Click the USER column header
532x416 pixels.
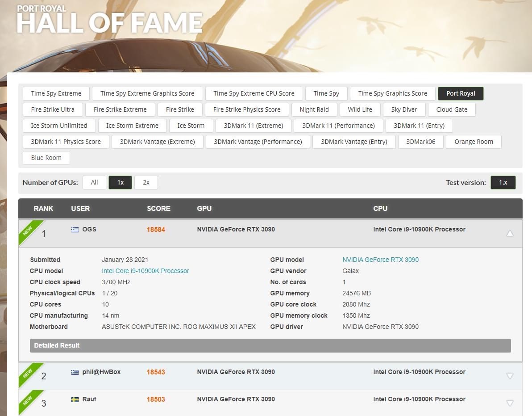point(80,209)
